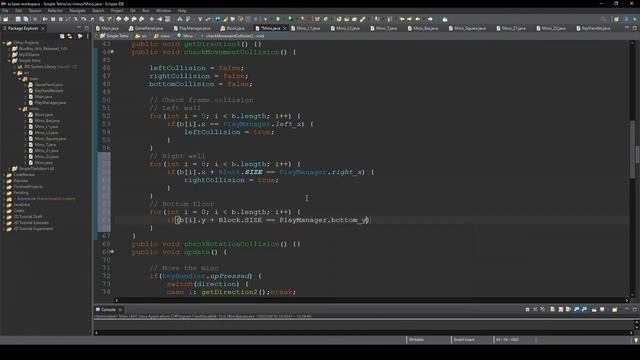Click the Forward navigation arrow in toolbar
This screenshot has height=360, width=640.
pos(430,19)
